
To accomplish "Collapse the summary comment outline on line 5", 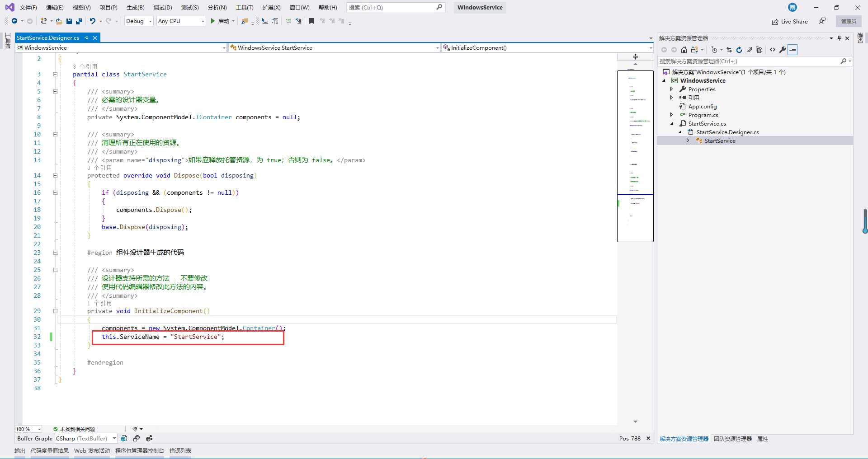I will click(x=55, y=91).
